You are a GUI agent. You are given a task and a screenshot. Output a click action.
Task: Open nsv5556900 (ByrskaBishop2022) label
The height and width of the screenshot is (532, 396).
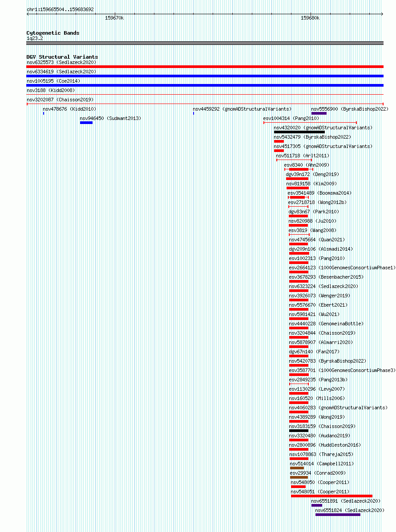(350, 109)
